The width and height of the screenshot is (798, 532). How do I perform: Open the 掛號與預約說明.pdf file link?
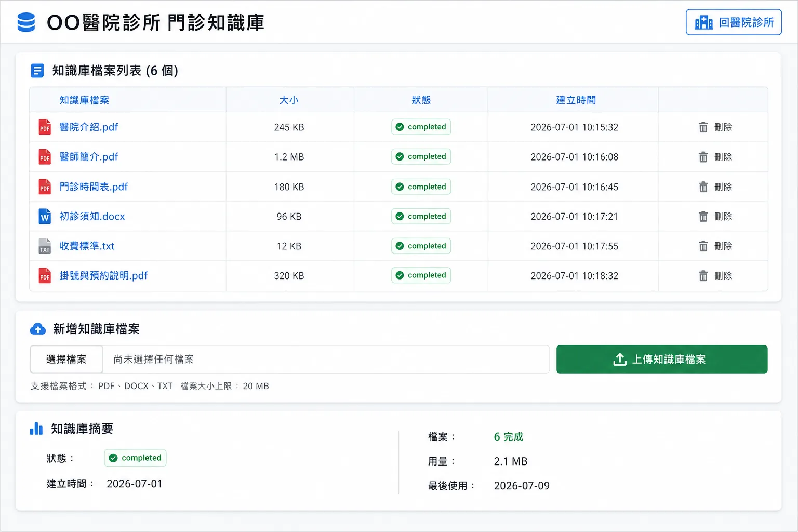(103, 276)
